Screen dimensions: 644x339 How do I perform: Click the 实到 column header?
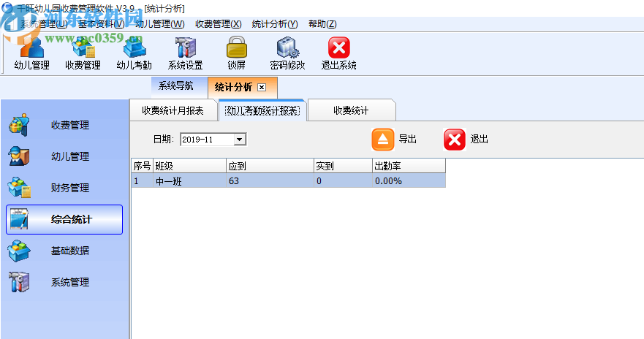point(343,166)
